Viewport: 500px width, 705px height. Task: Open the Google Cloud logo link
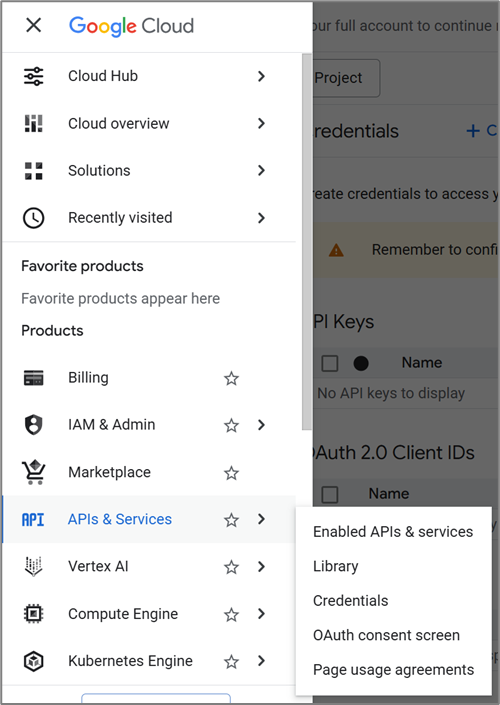pyautogui.click(x=131, y=26)
